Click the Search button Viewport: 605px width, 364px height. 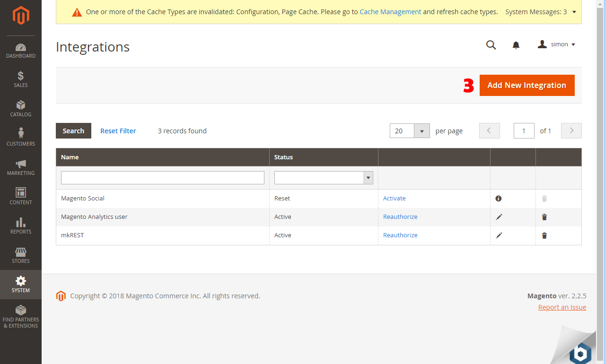click(73, 131)
